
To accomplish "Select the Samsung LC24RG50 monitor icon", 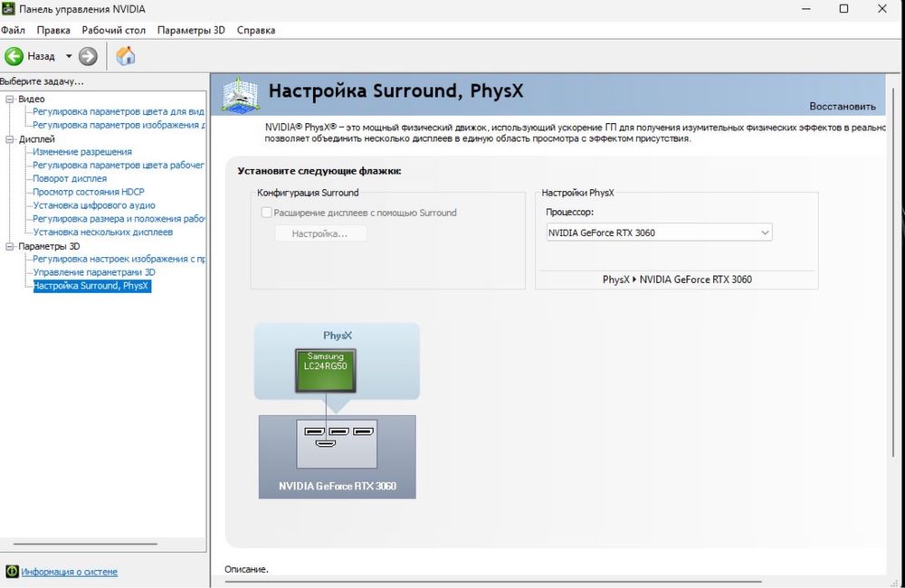I will 326,371.
